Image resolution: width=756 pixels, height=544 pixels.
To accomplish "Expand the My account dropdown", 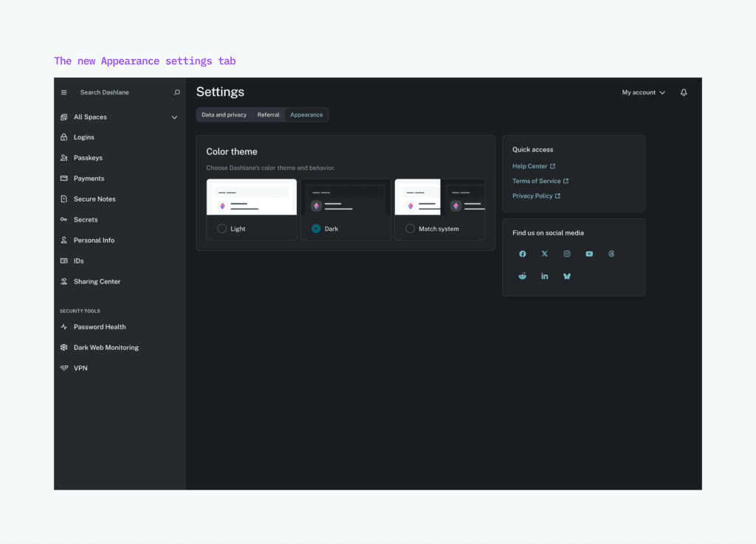I will point(642,92).
